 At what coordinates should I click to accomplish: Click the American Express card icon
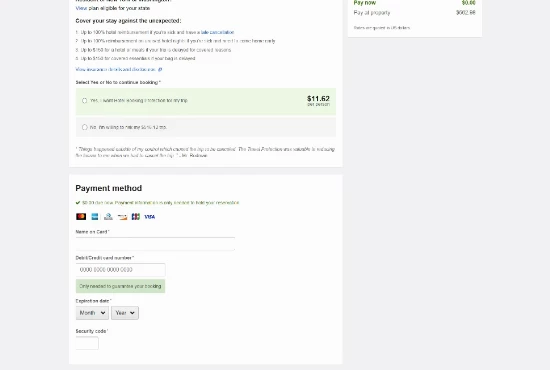95,217
